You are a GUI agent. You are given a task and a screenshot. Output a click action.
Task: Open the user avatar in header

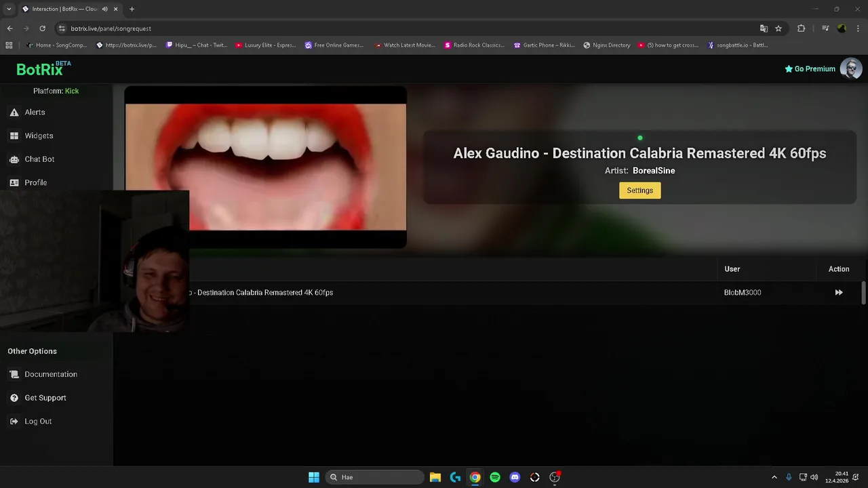pos(851,68)
